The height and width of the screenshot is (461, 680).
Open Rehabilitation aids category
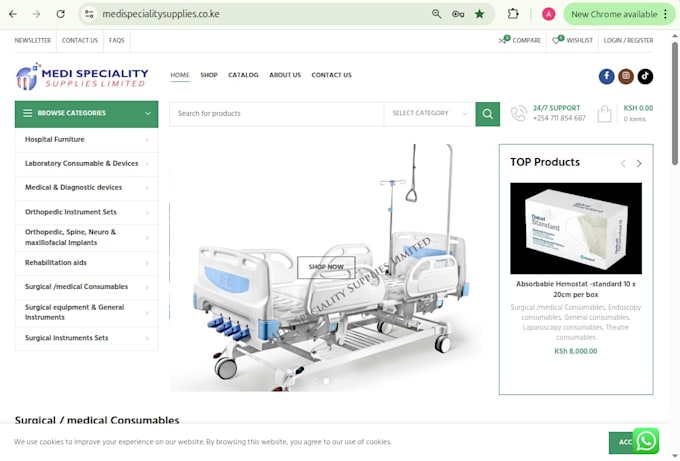(x=56, y=263)
